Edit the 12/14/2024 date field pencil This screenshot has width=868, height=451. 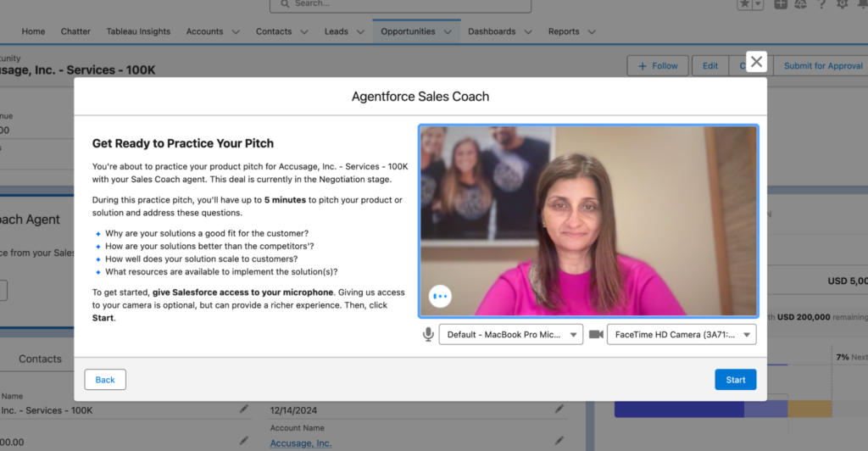[559, 409]
